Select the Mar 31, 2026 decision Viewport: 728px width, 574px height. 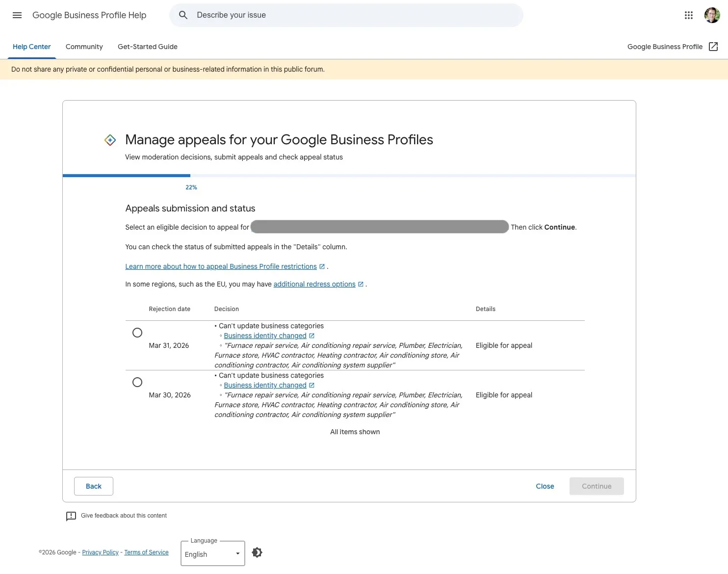click(x=137, y=333)
